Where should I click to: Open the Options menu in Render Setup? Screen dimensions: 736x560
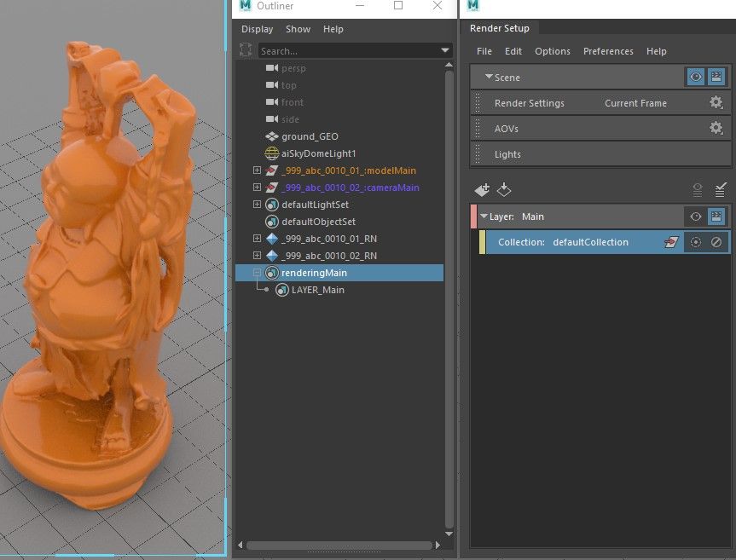tap(552, 51)
